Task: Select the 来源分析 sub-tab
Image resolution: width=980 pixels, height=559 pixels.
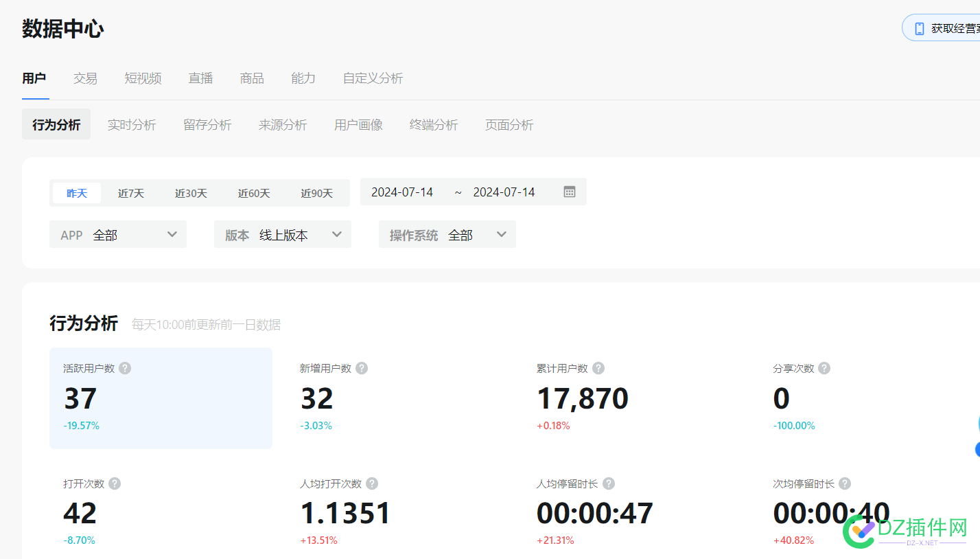Action: pos(283,124)
